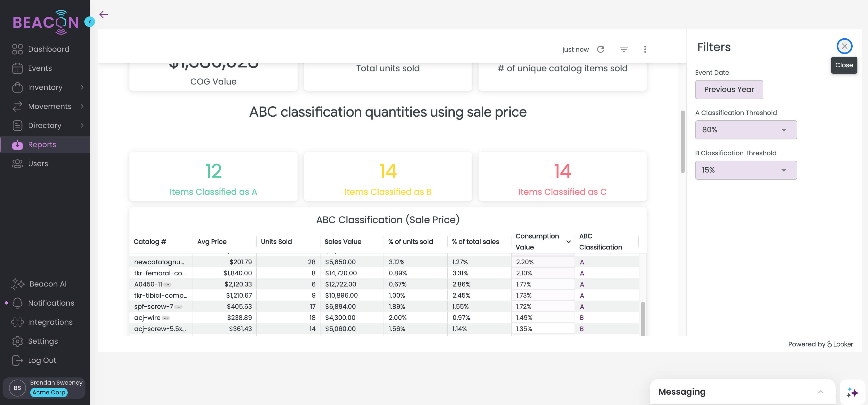Expand the Inventory submenu chevron

(x=82, y=87)
